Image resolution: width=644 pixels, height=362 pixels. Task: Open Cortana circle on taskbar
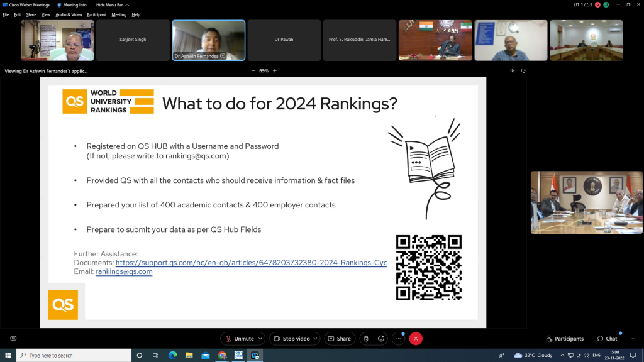139,356
